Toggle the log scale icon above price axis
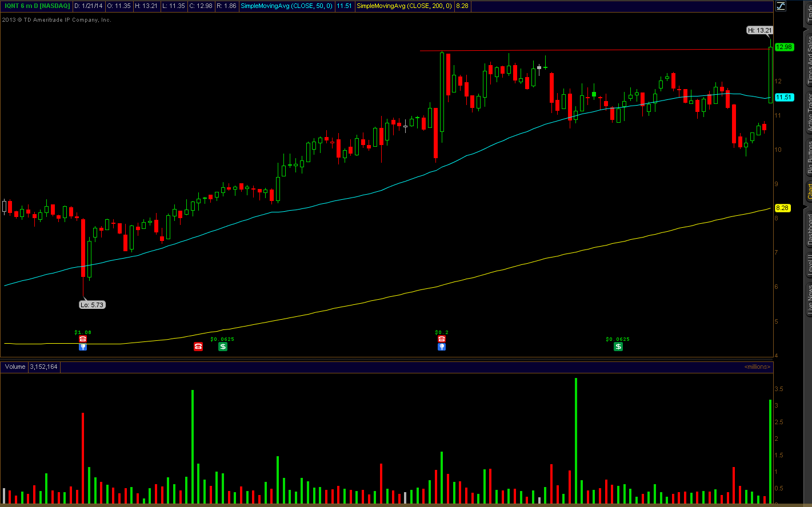 tap(781, 6)
